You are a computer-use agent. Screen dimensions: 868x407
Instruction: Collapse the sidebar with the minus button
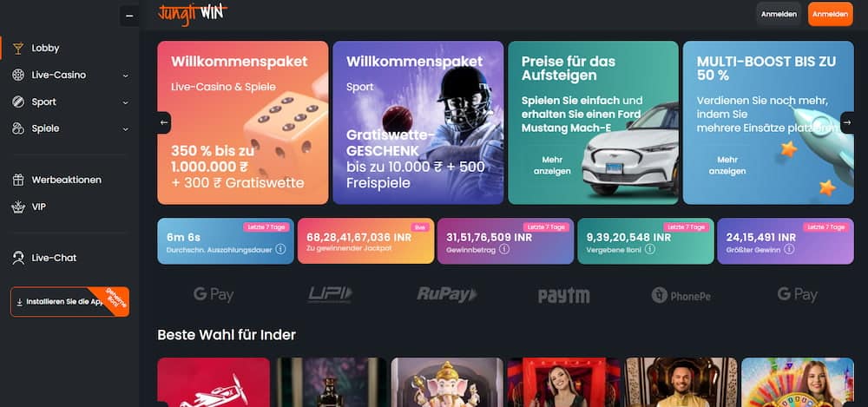pyautogui.click(x=129, y=16)
